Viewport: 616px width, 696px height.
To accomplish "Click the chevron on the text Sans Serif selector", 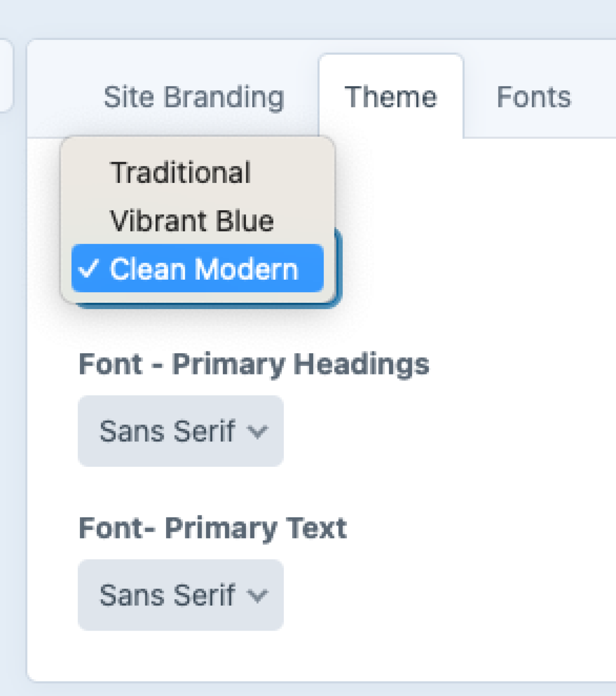I will pyautogui.click(x=258, y=597).
